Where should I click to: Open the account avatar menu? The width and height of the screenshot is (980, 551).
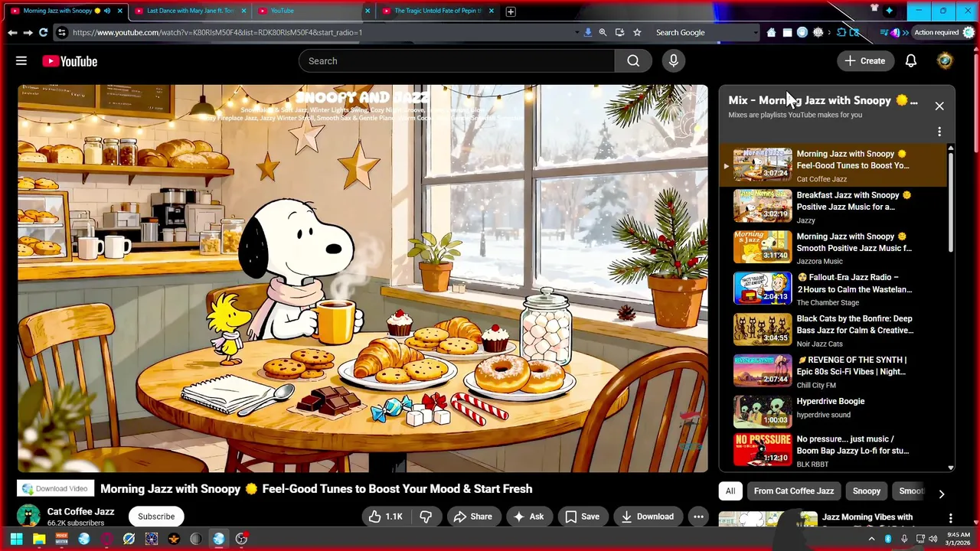click(x=945, y=61)
